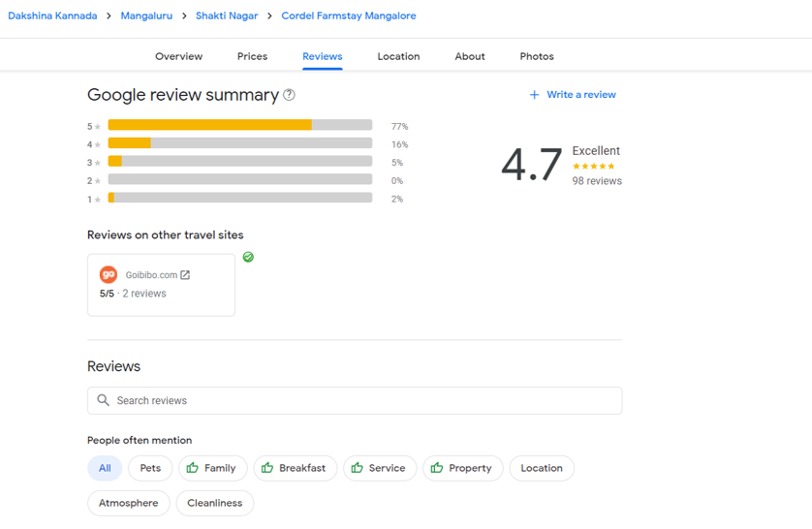Select the All filter chip
Screen dimensions: 812x529
point(105,468)
